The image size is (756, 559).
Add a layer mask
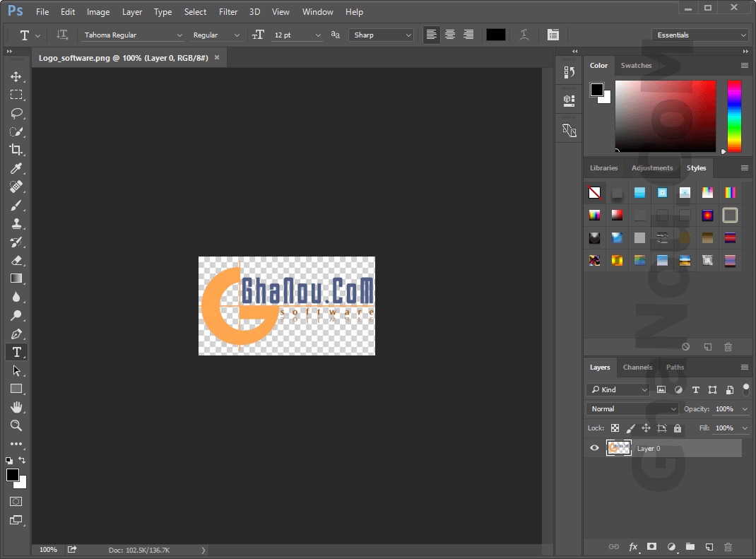point(652,546)
